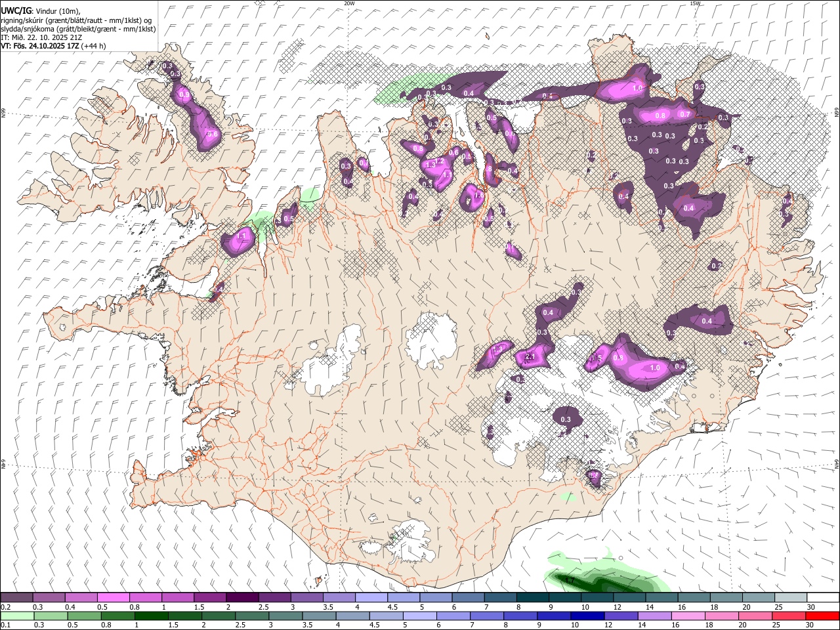Click the '0.1' label in the rain legend
Viewport: 840px width, 630px height.
(x=5, y=625)
